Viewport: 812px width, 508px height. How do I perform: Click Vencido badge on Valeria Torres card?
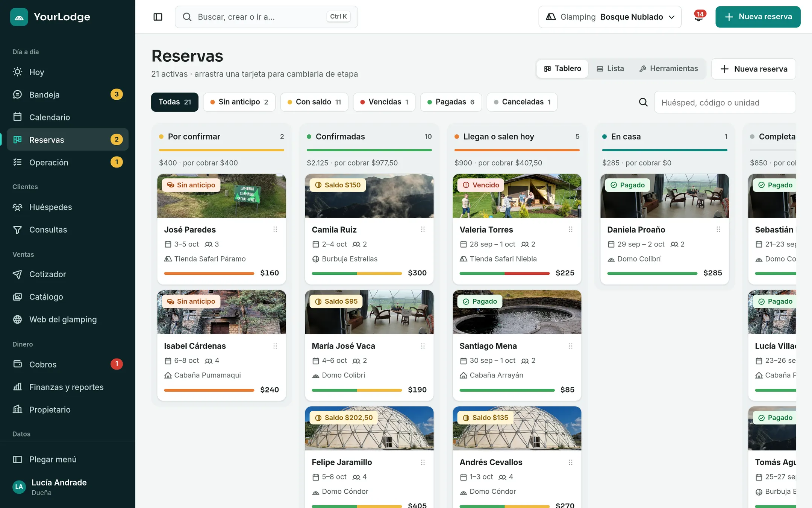pyautogui.click(x=480, y=185)
